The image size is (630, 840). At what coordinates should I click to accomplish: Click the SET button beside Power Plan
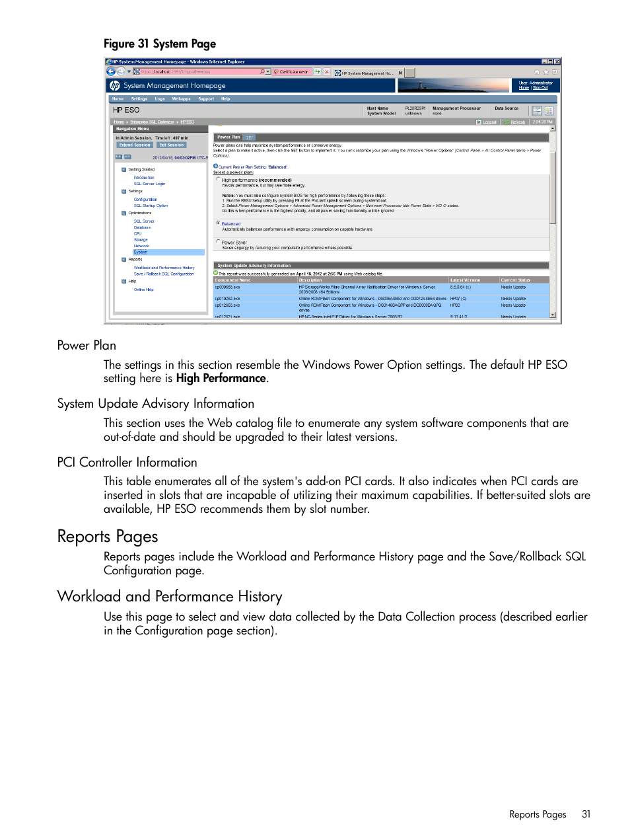pyautogui.click(x=250, y=137)
